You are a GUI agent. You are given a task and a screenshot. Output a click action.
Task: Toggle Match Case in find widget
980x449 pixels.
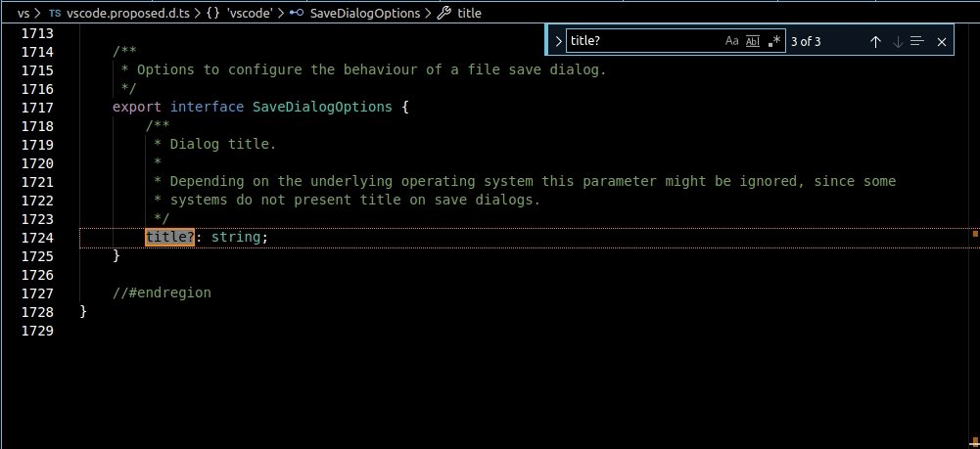[x=731, y=41]
